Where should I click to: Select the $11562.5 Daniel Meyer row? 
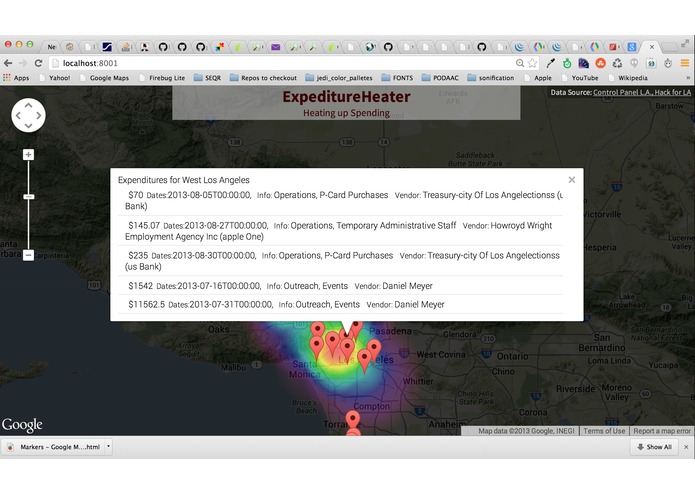click(340, 304)
